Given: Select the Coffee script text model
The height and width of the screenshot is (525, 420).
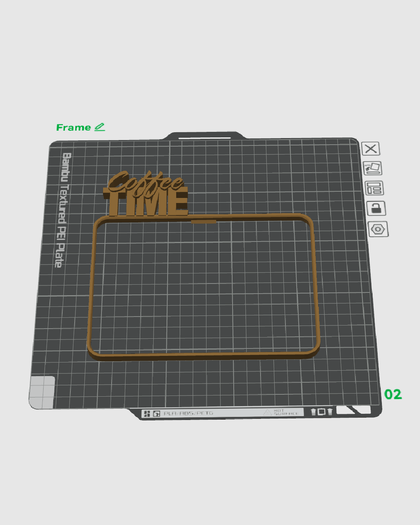Looking at the screenshot, I should [145, 182].
